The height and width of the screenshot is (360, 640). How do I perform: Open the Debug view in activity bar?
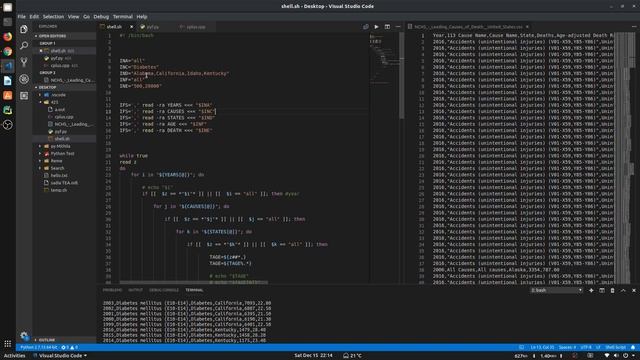tap(24, 79)
